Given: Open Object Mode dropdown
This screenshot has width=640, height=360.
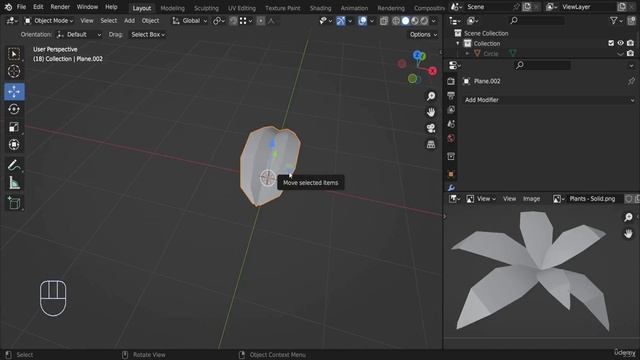Looking at the screenshot, I should (49, 20).
